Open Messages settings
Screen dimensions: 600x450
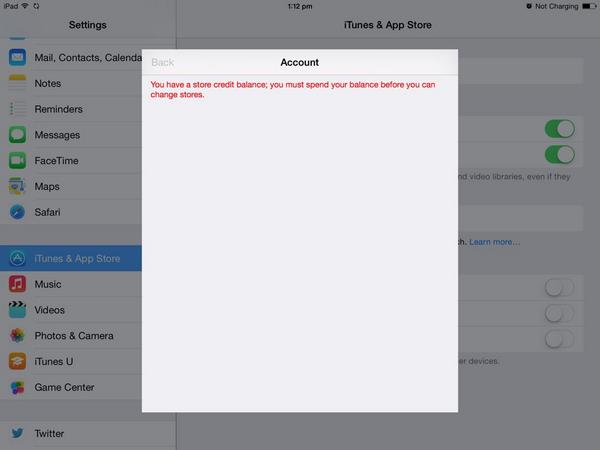tap(71, 135)
